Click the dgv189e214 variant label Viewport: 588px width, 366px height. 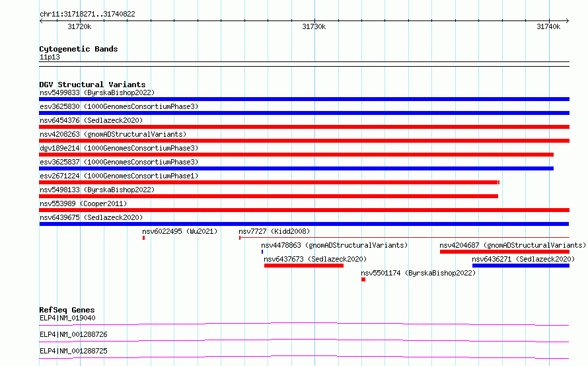click(119, 148)
